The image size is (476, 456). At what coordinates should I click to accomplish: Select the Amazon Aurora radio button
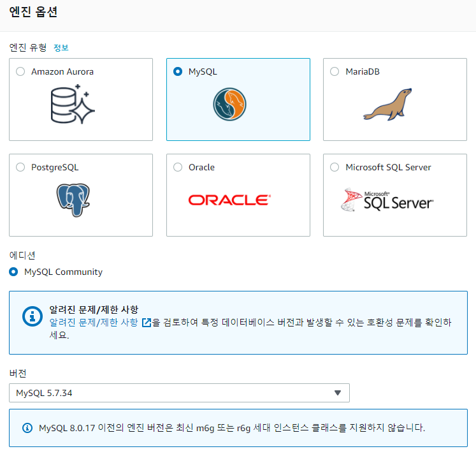coord(20,71)
